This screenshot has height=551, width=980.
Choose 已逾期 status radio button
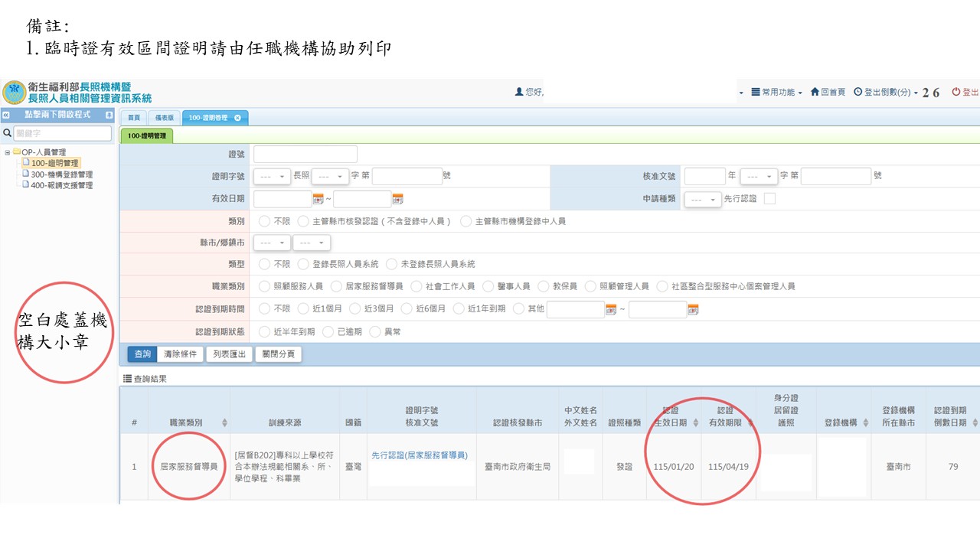[328, 332]
